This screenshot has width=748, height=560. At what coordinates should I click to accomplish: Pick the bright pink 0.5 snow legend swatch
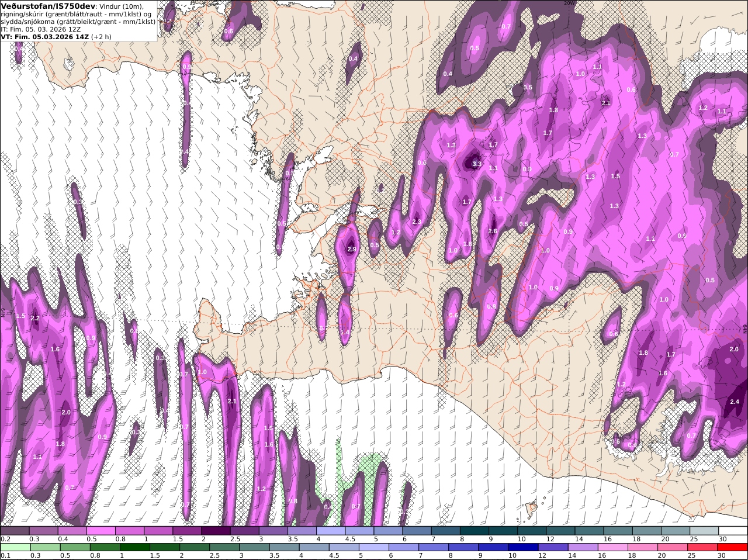click(101, 530)
